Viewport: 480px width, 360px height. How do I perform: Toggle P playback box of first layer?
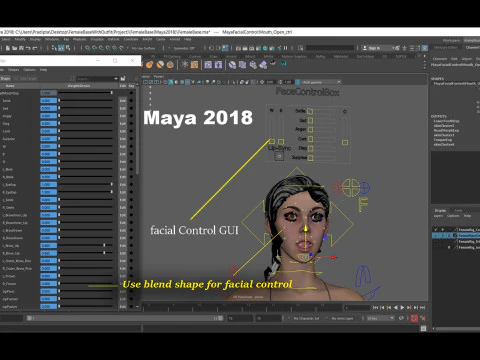coord(443,229)
